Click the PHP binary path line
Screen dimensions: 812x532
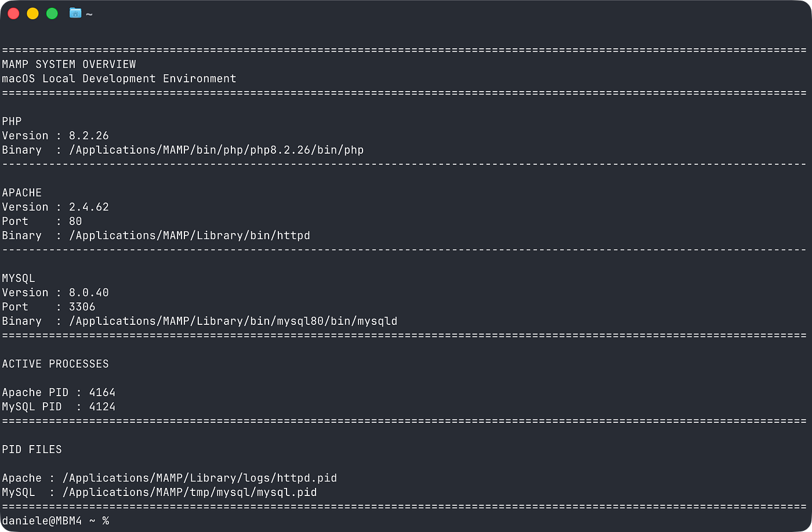coord(183,150)
